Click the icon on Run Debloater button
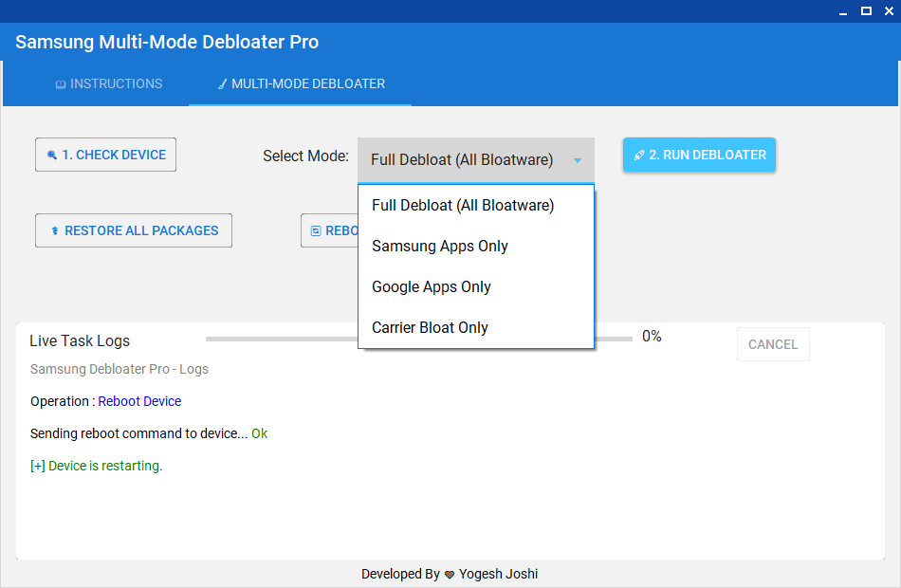 (639, 156)
